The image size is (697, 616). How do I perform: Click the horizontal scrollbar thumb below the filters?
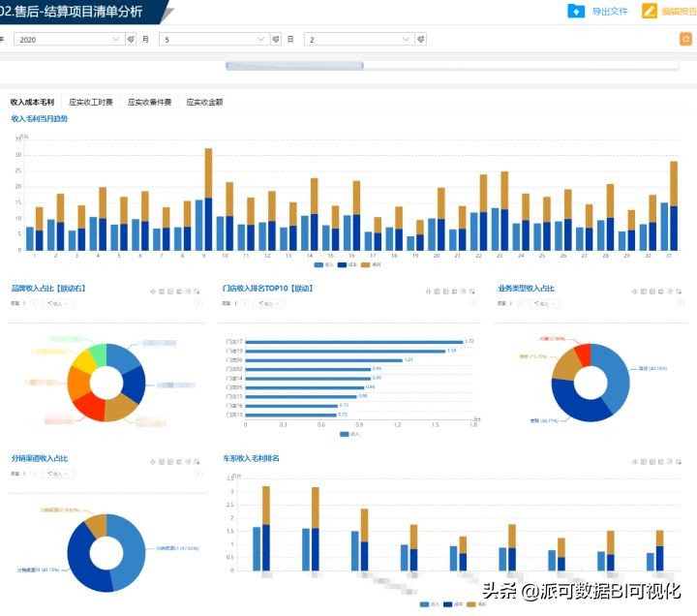tap(294, 66)
